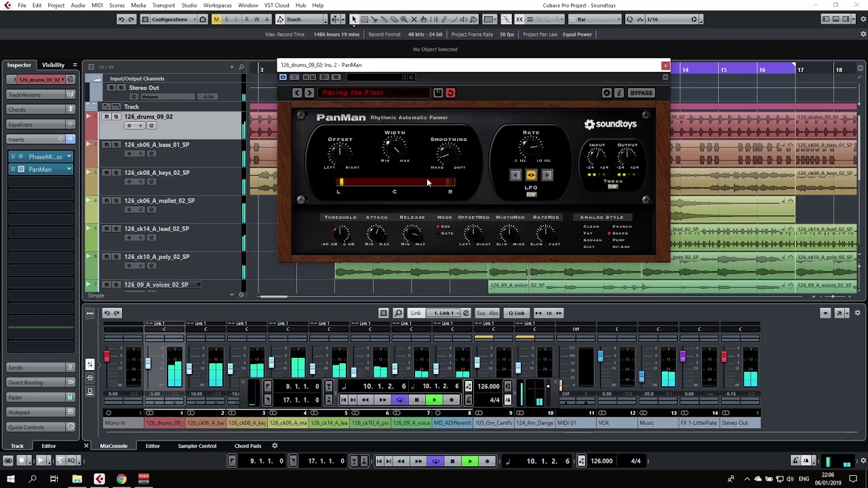Open the Workspaces menu
The image size is (868, 488).
(218, 5)
